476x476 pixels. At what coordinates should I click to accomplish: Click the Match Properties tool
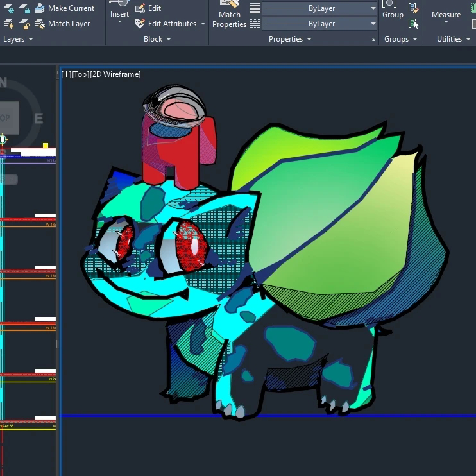pos(230,15)
